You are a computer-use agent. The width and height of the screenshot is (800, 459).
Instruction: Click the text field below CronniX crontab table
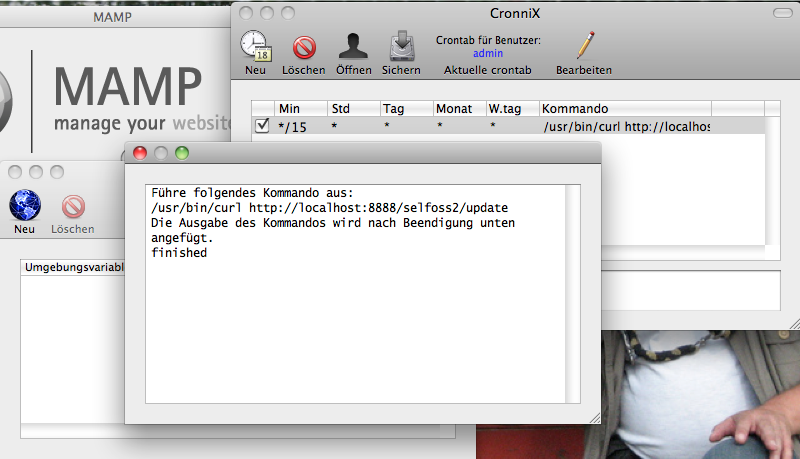pos(691,290)
